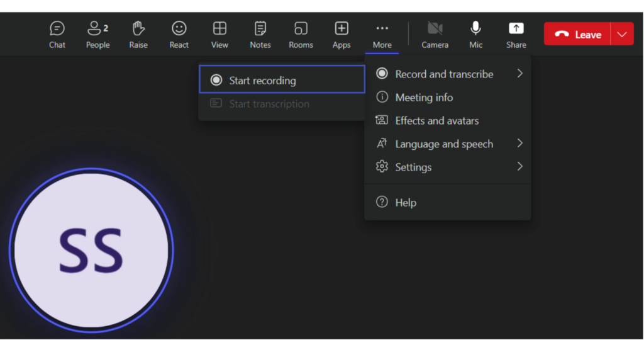
Task: Select the SS participant avatar
Action: (91, 250)
